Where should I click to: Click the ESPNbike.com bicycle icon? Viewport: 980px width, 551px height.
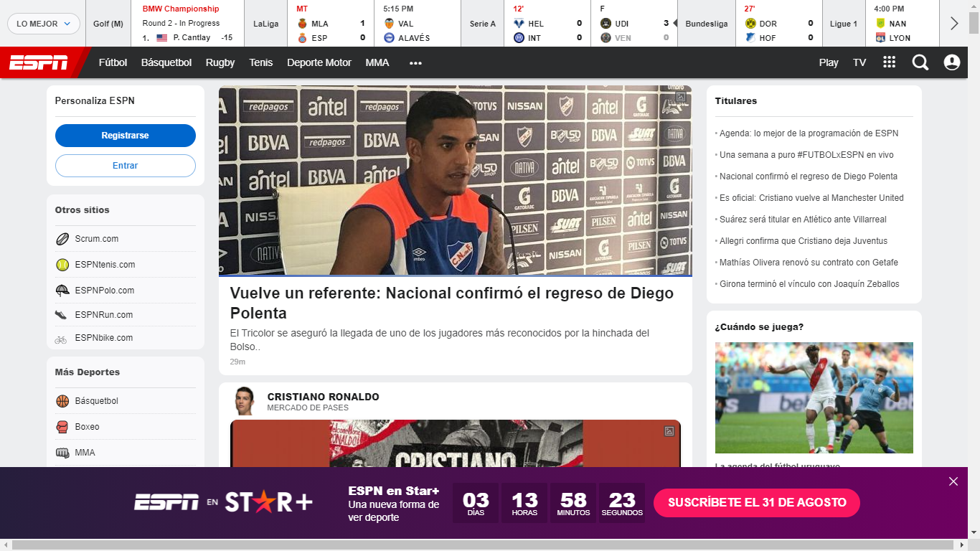(x=61, y=339)
